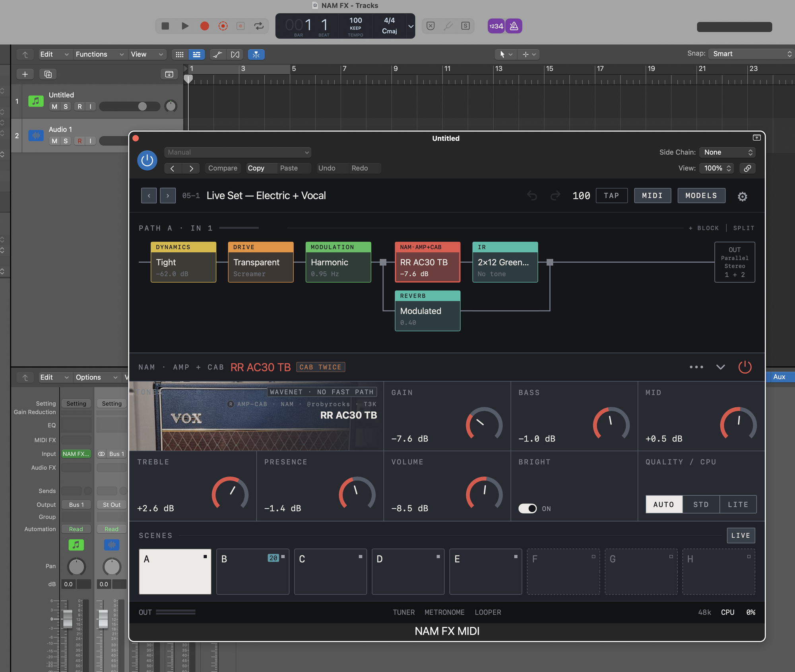
Task: Go to next NAM preset arrow
Action: point(168,196)
